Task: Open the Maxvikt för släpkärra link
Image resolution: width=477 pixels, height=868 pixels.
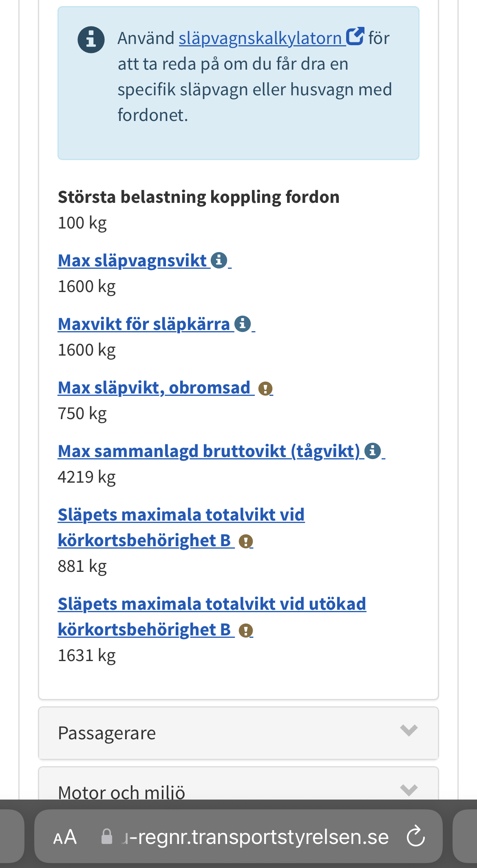Action: [144, 324]
